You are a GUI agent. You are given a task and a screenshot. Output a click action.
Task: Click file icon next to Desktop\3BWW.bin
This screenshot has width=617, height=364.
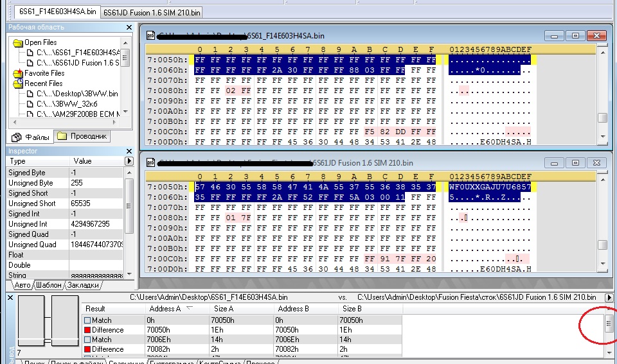pyautogui.click(x=30, y=94)
